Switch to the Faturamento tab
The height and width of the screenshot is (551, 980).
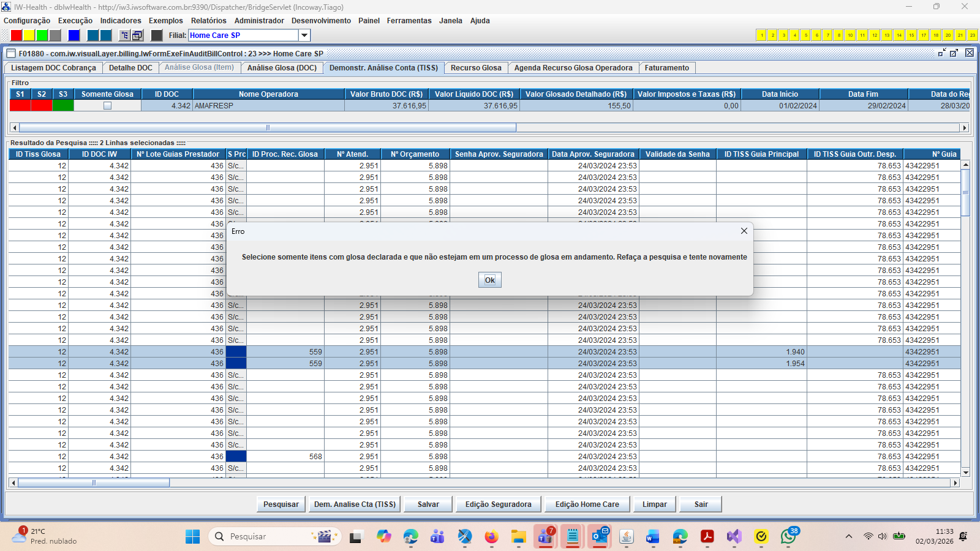[666, 68]
